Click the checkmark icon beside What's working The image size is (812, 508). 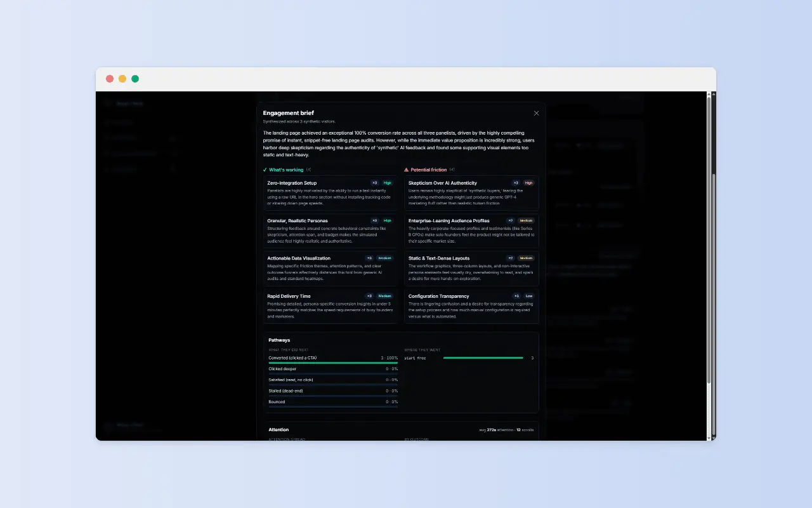pos(265,170)
